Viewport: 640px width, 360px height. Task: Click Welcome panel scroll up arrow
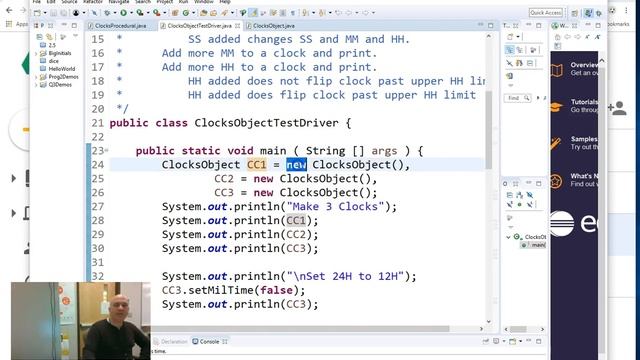pos(602,61)
